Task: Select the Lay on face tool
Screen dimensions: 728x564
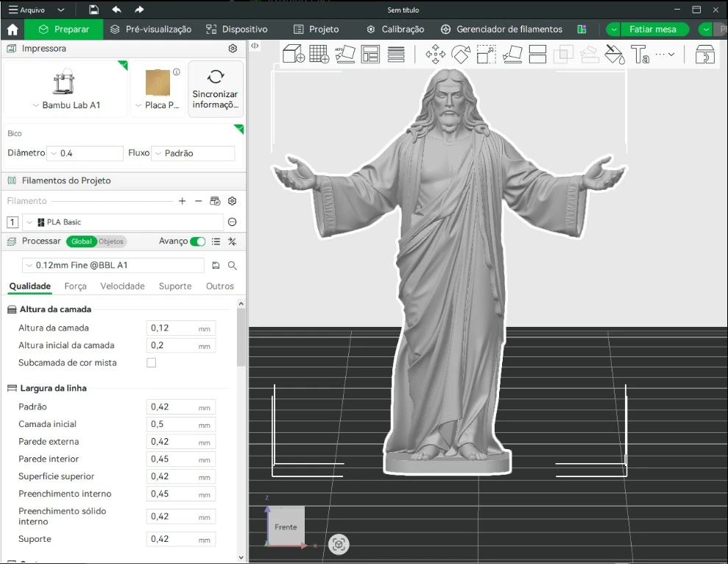Action: (512, 54)
